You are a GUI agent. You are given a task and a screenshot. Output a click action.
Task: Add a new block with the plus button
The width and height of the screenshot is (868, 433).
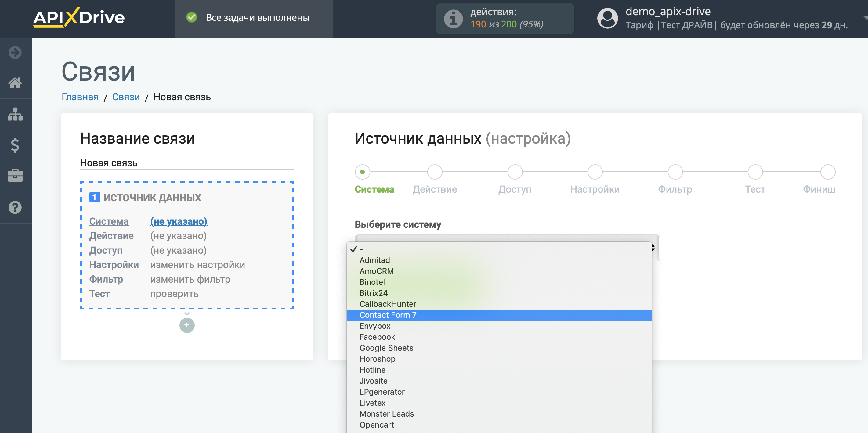point(187,325)
